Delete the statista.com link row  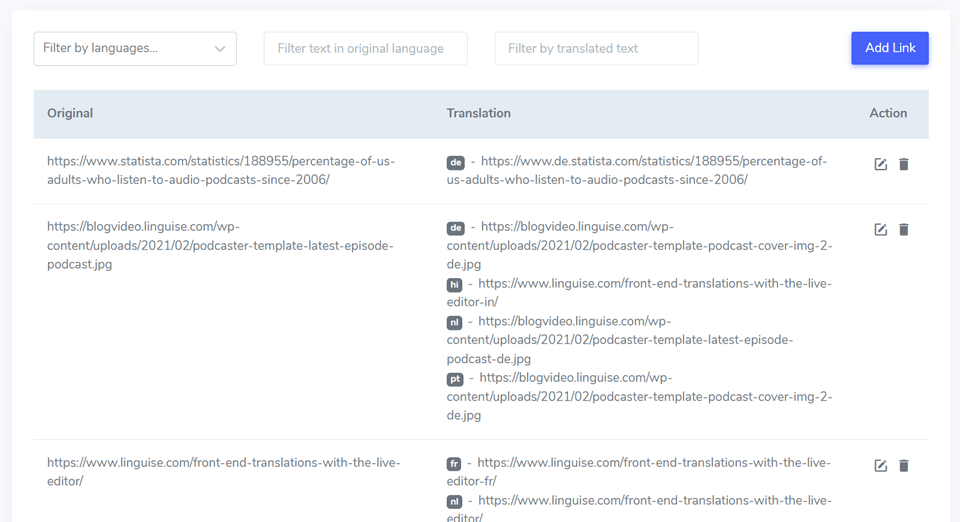(904, 164)
